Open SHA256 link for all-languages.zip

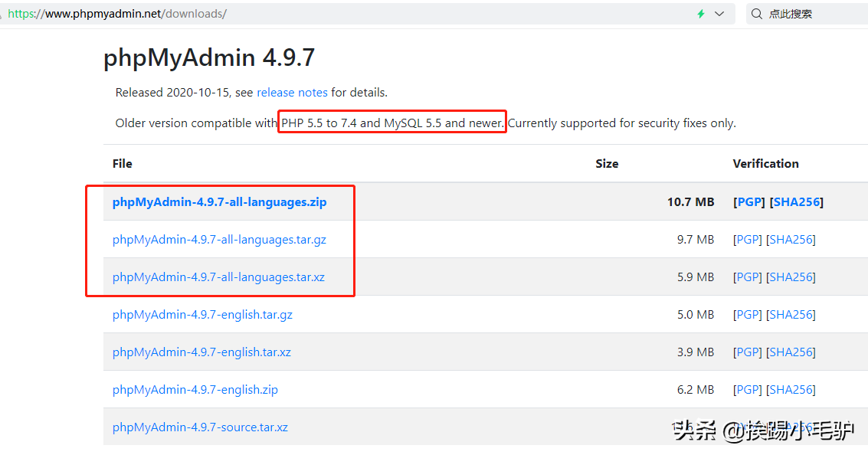coord(796,202)
